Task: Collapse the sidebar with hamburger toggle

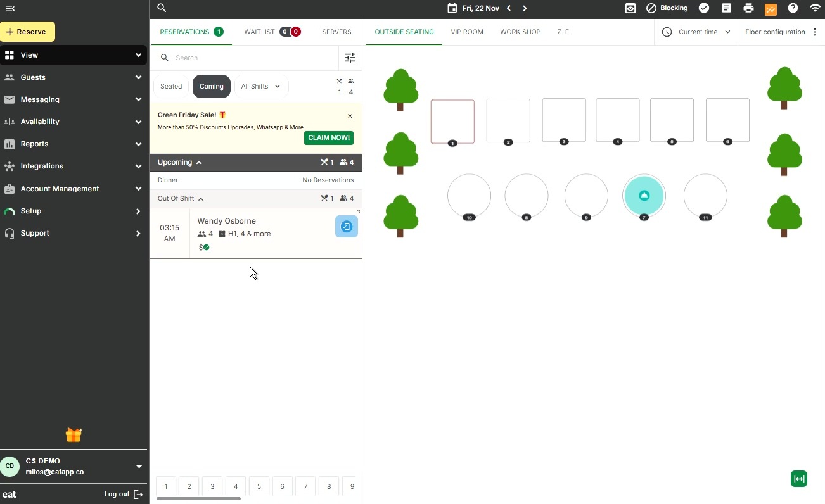Action: (10, 8)
